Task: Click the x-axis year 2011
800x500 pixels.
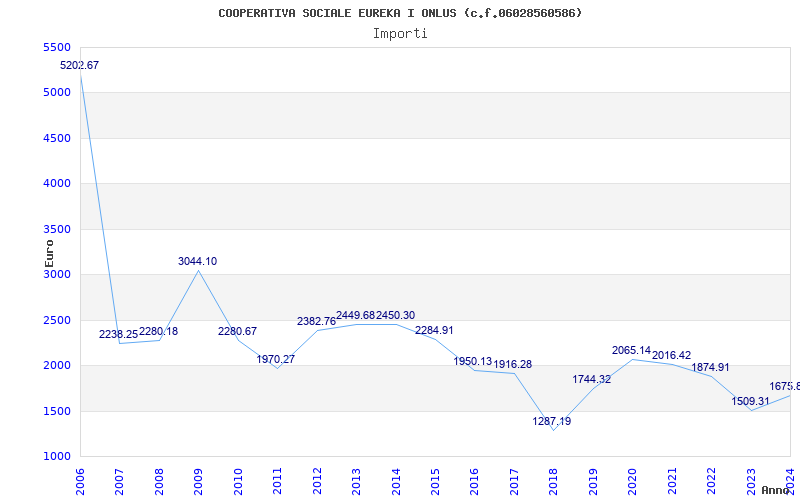Action: (x=277, y=482)
